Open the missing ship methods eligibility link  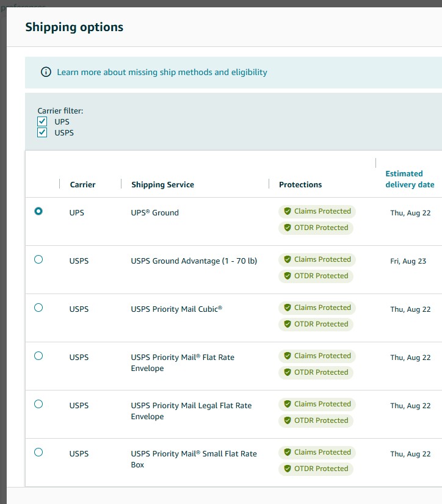point(162,73)
